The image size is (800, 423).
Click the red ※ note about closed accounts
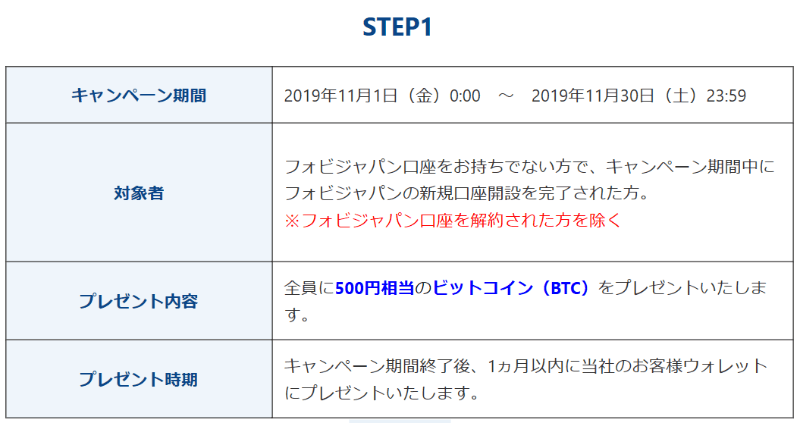pos(453,220)
